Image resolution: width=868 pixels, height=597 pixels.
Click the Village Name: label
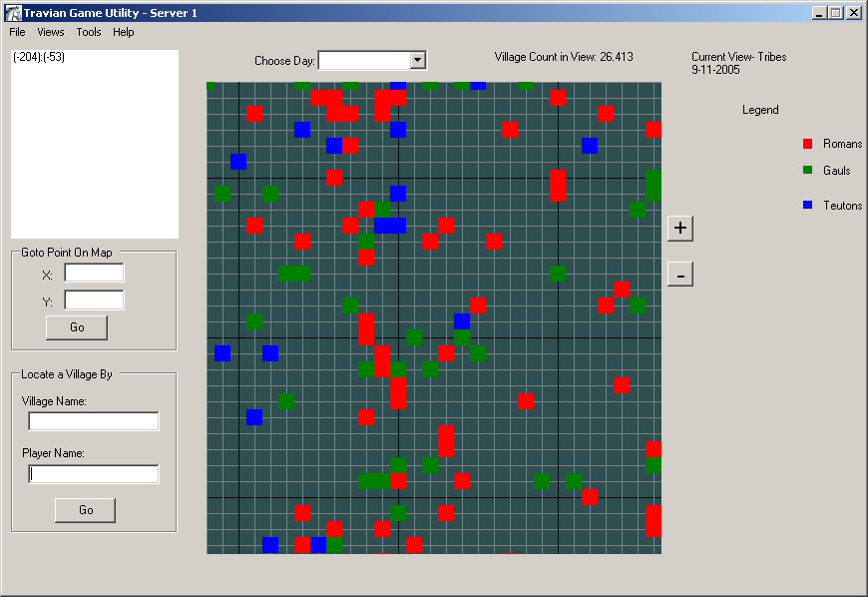tap(54, 401)
